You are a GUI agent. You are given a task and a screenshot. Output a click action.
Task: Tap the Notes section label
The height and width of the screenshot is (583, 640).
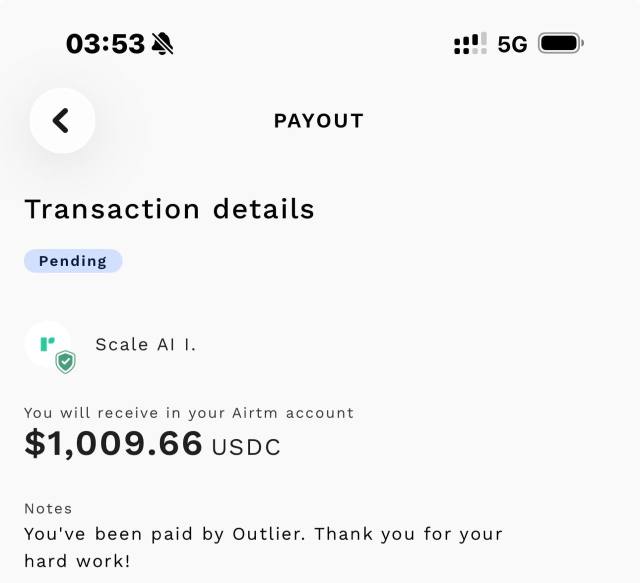tap(48, 508)
